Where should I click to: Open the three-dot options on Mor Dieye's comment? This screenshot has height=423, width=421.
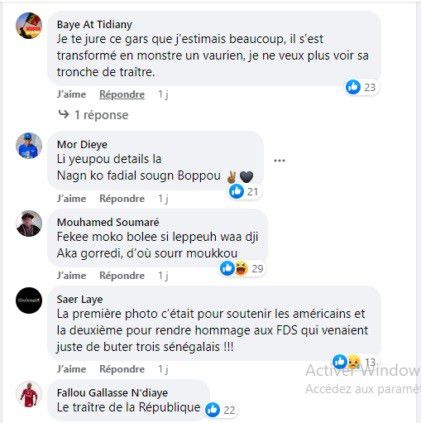point(279,161)
